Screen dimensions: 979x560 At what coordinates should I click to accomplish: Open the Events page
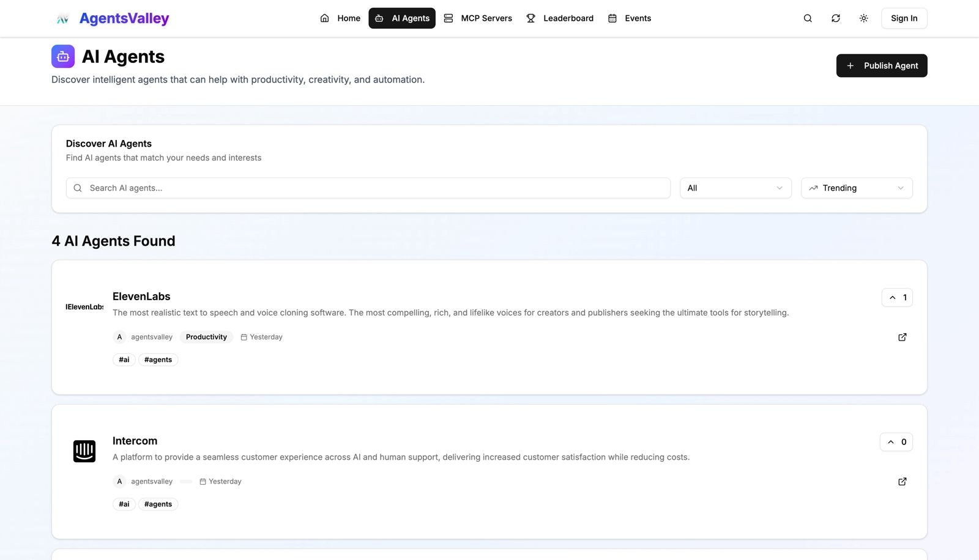(x=630, y=18)
